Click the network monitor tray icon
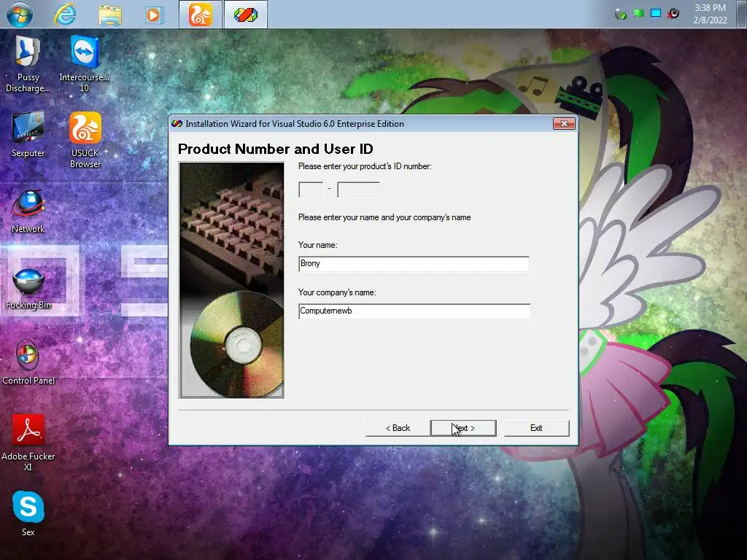This screenshot has width=747, height=560. pos(656,14)
